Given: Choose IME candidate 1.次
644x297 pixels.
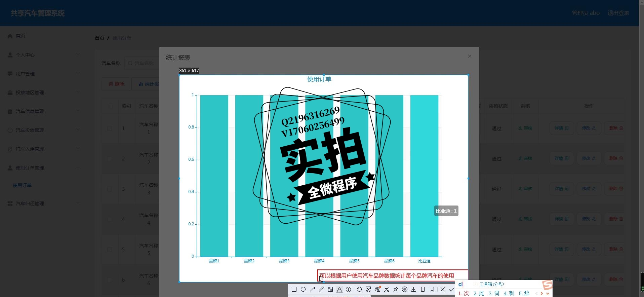Looking at the screenshot, I should click(x=464, y=293).
